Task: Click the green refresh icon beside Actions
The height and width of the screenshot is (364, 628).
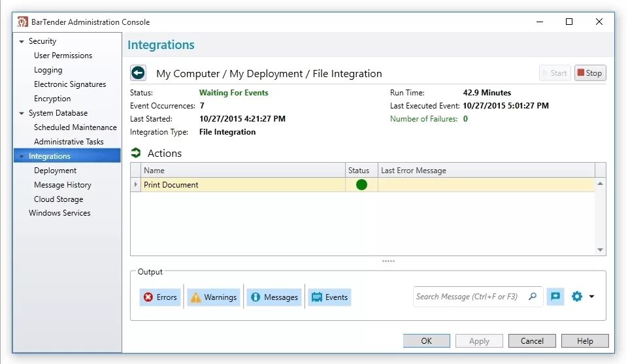Action: (136, 152)
